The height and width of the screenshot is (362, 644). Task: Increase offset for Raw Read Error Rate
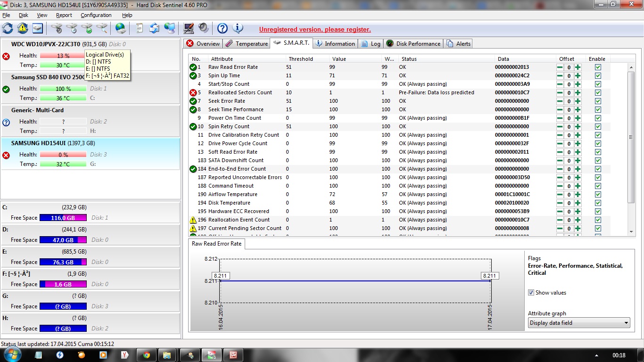(x=578, y=67)
